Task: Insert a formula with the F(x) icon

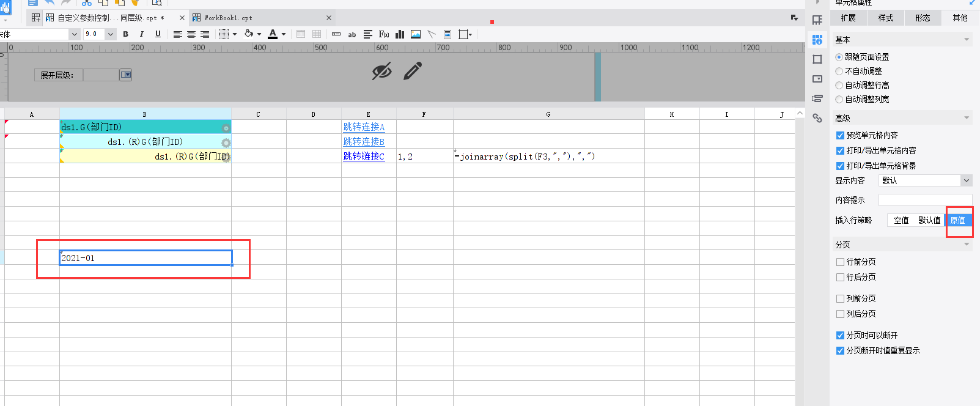Action: point(384,34)
